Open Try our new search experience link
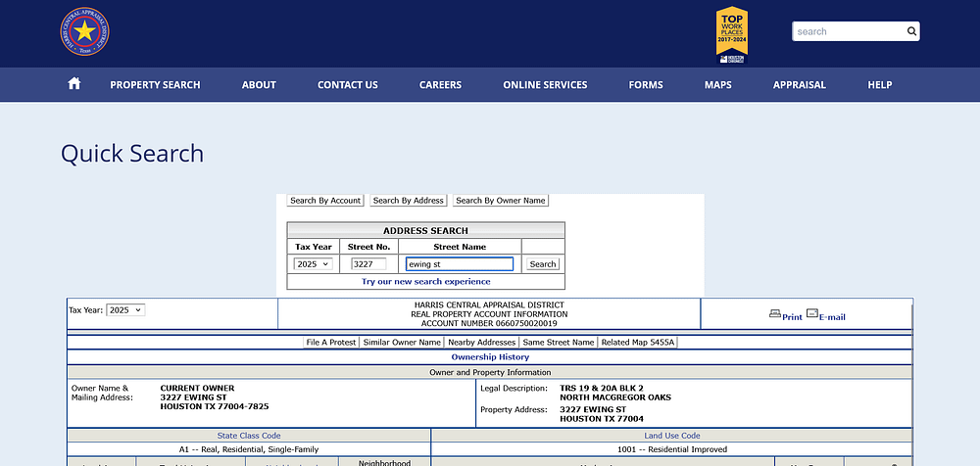This screenshot has width=980, height=466. (x=425, y=282)
